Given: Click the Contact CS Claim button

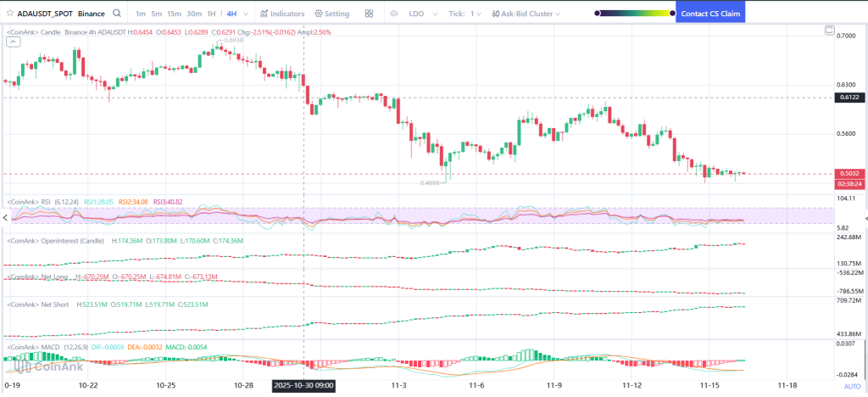Looking at the screenshot, I should [710, 14].
